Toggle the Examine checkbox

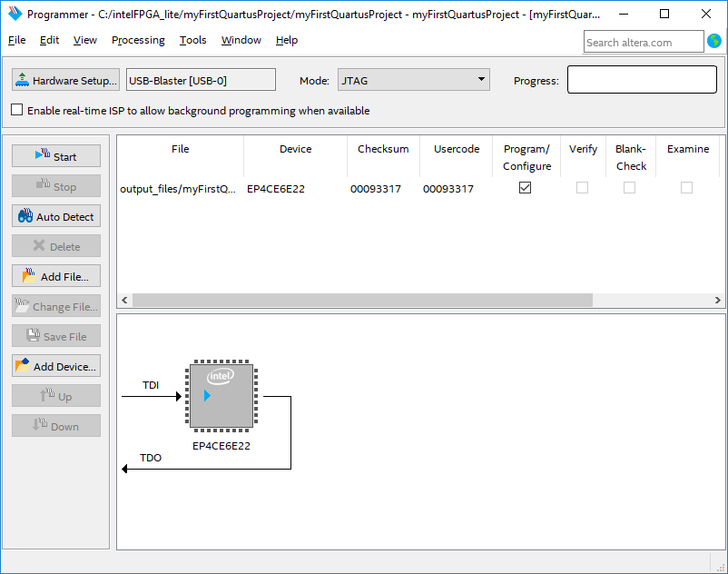[x=686, y=188]
